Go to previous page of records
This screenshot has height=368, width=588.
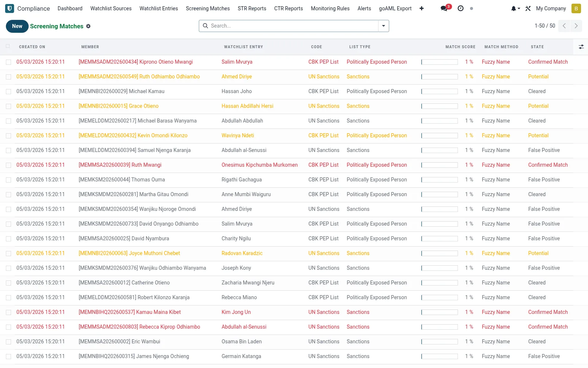[564, 26]
